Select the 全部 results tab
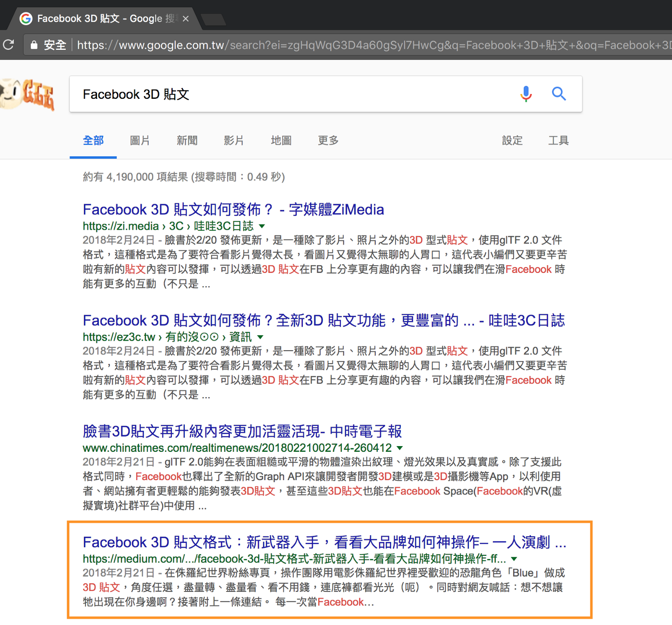The width and height of the screenshot is (672, 625). pos(93,141)
